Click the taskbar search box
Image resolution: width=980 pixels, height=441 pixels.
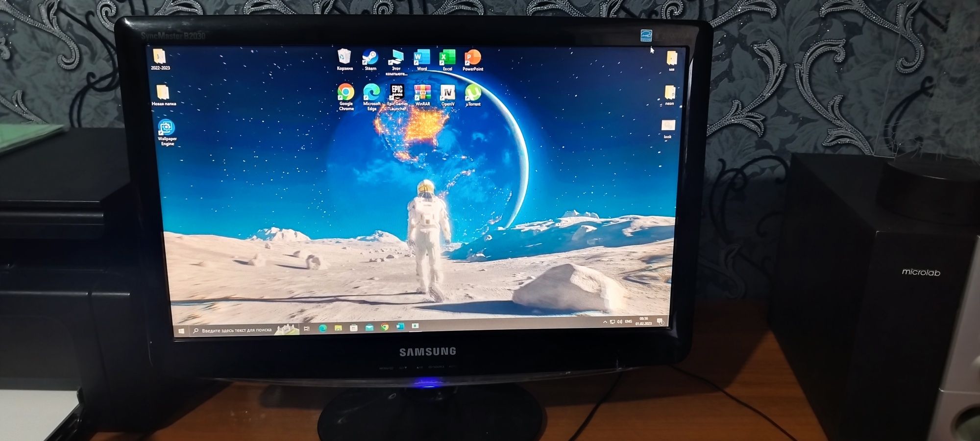[x=244, y=330]
